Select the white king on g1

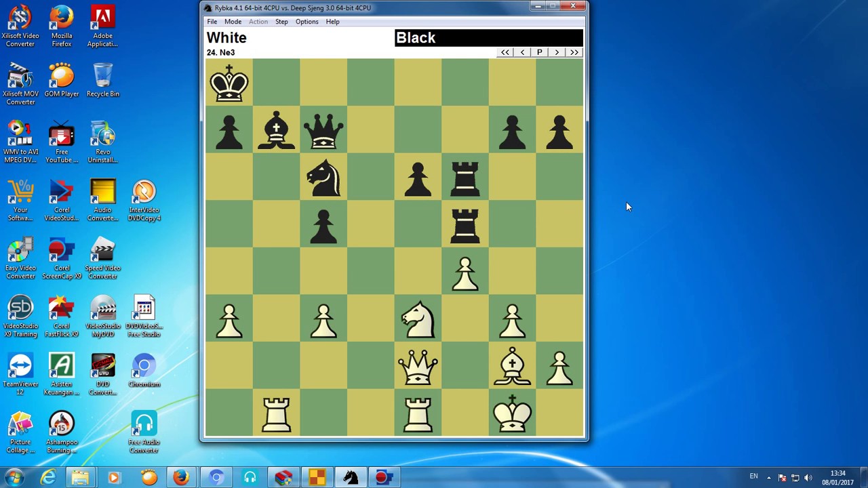(x=512, y=413)
